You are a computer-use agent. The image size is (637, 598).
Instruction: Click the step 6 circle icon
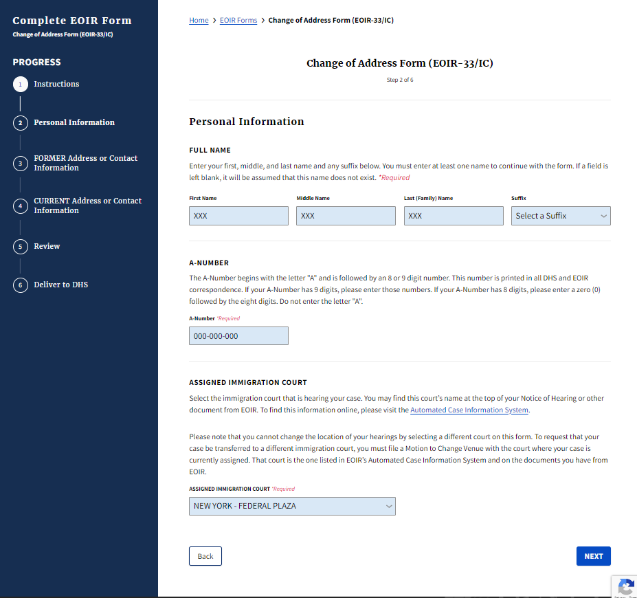click(x=19, y=285)
